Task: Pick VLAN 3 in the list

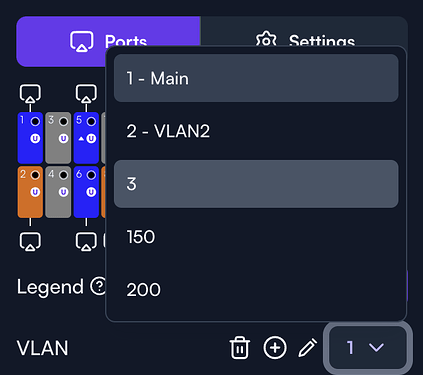Action: click(x=256, y=184)
